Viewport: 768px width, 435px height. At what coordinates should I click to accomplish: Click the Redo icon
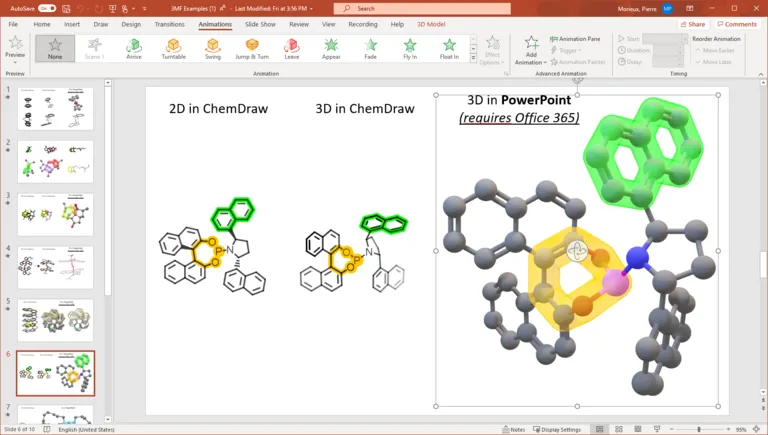(98, 8)
